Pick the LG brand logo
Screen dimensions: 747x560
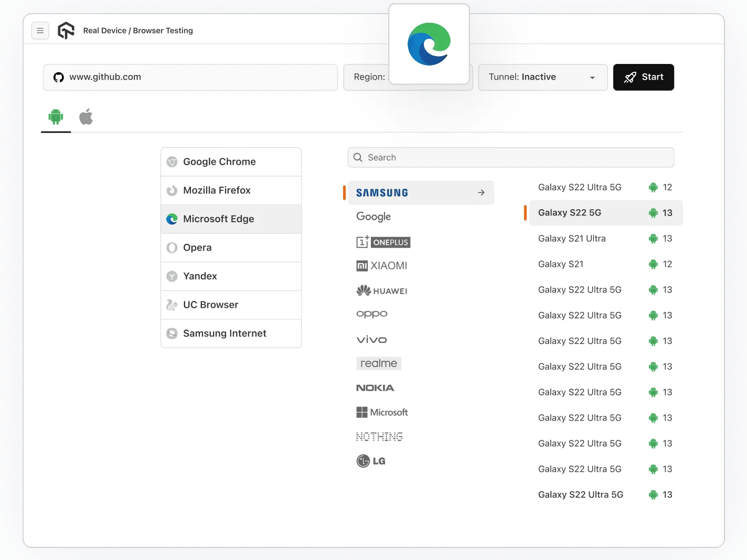371,461
